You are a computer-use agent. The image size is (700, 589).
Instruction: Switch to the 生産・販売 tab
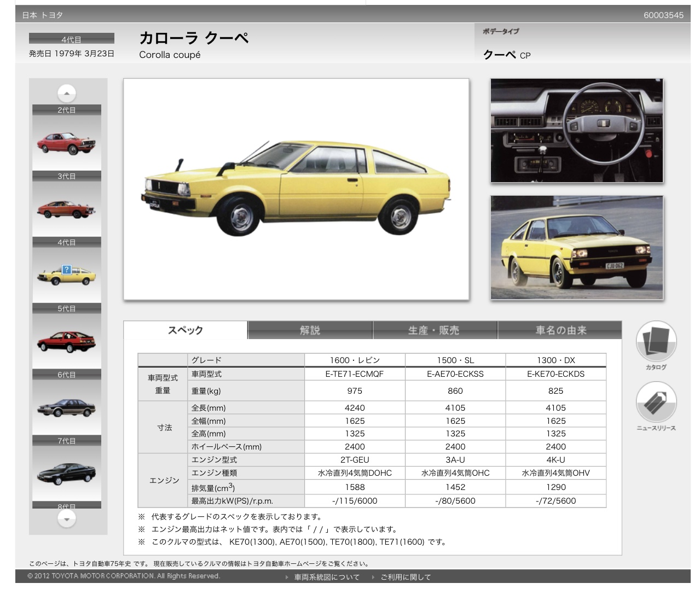pos(434,330)
